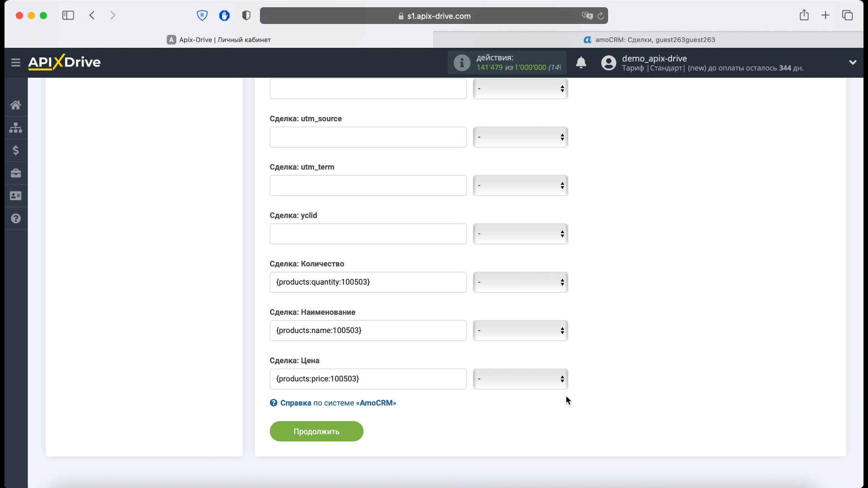This screenshot has width=868, height=488.
Task: Go back in Safari history
Action: pyautogui.click(x=92, y=15)
